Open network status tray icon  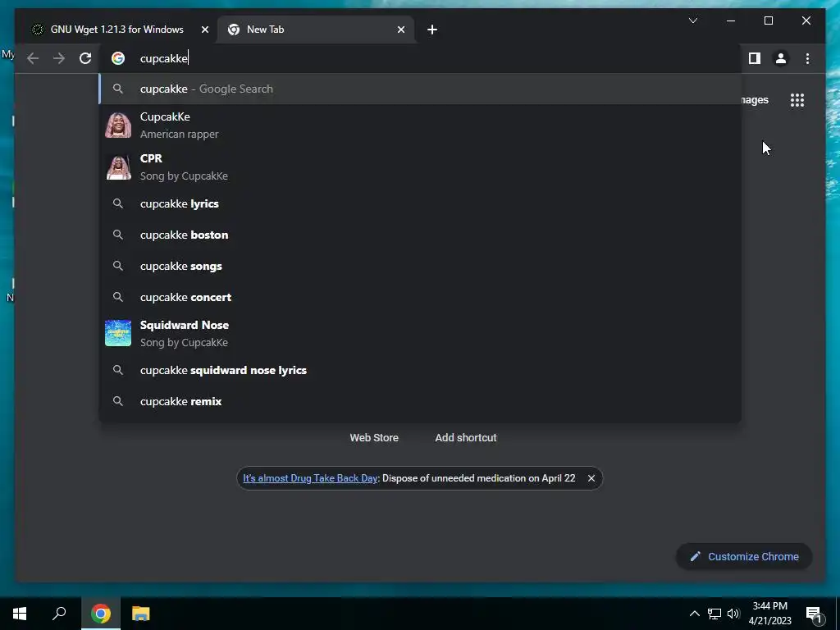click(714, 614)
